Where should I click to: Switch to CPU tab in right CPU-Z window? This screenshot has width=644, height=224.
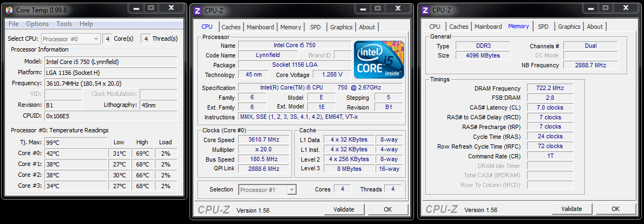click(435, 27)
